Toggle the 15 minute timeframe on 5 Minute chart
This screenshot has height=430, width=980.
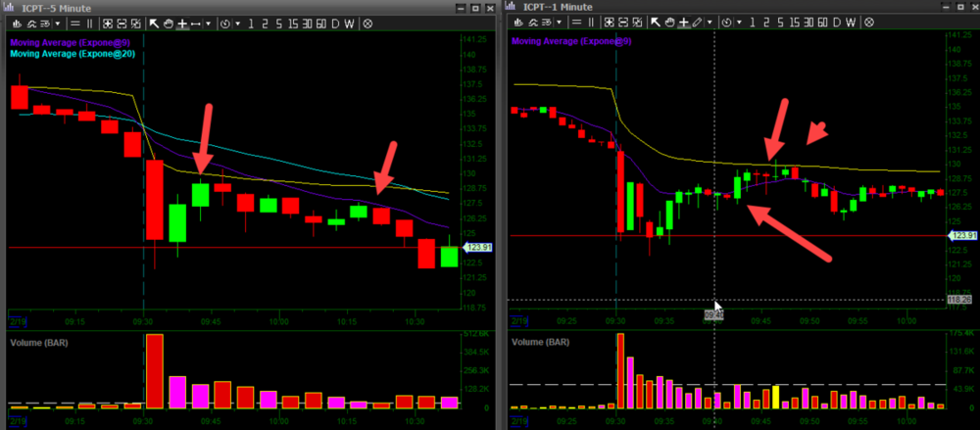(x=293, y=22)
